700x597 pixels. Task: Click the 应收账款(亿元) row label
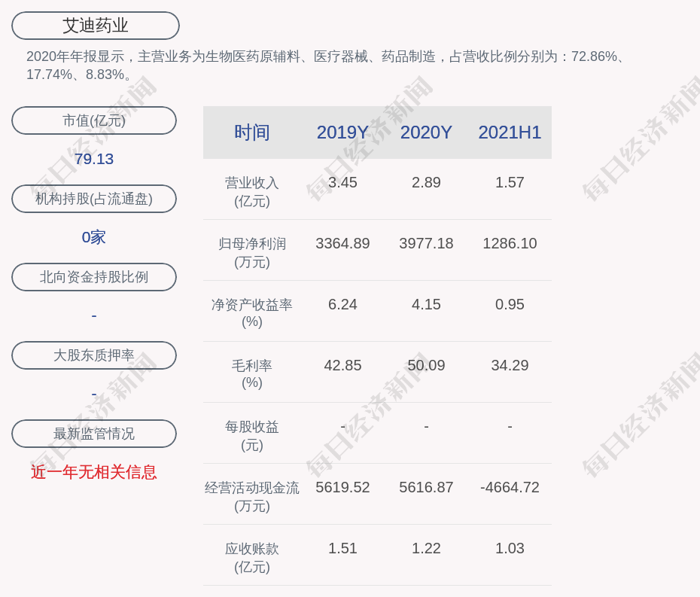pos(252,558)
